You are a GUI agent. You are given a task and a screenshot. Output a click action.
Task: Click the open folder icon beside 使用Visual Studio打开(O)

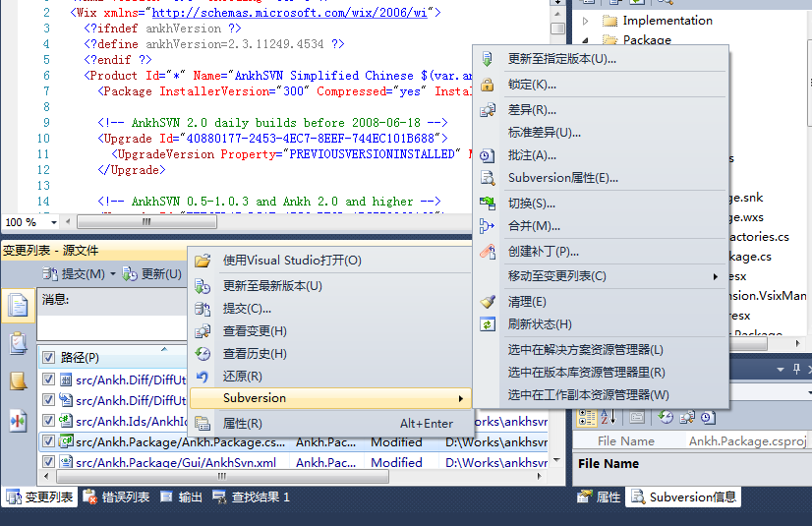point(203,261)
